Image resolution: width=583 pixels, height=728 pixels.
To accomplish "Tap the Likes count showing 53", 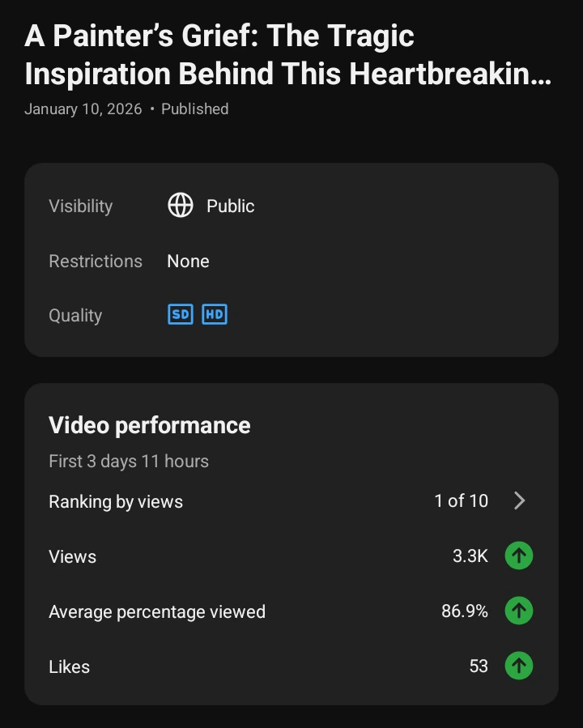I will [x=479, y=666].
